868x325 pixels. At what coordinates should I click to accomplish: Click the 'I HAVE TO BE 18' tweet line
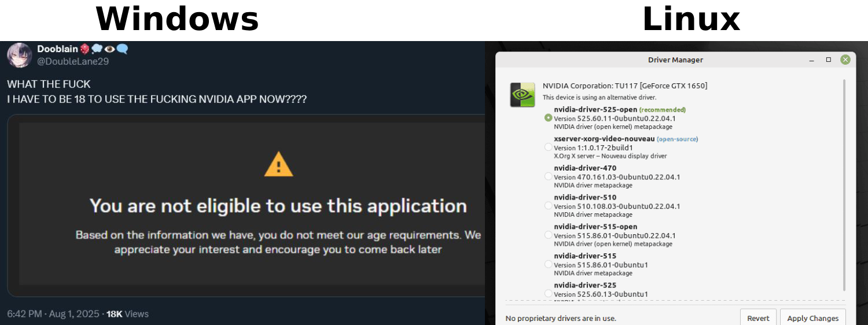(157, 99)
